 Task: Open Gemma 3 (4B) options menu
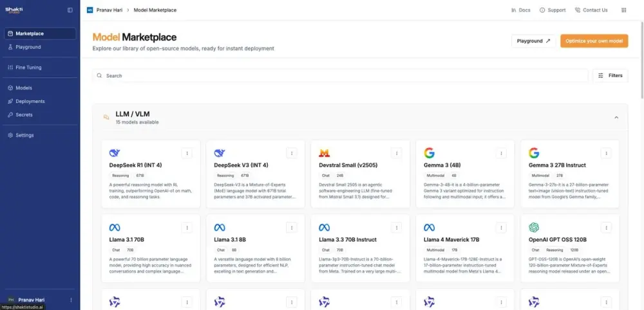[x=501, y=153]
